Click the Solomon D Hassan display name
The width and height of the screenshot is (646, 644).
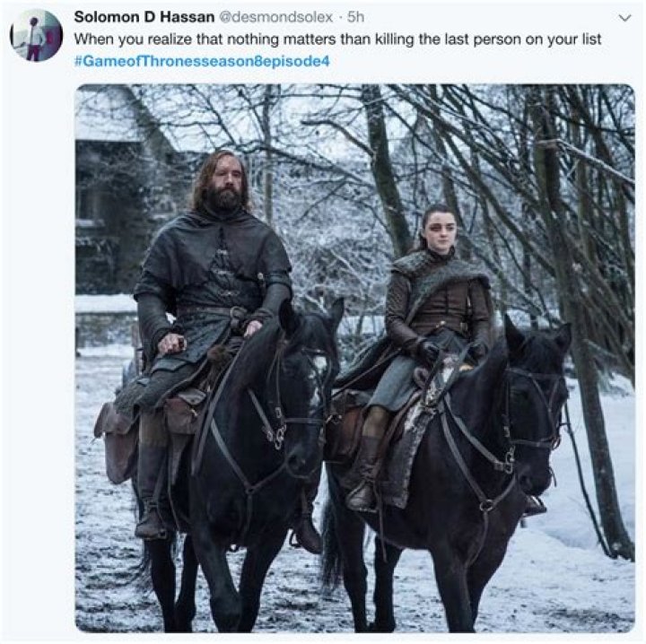[144, 17]
